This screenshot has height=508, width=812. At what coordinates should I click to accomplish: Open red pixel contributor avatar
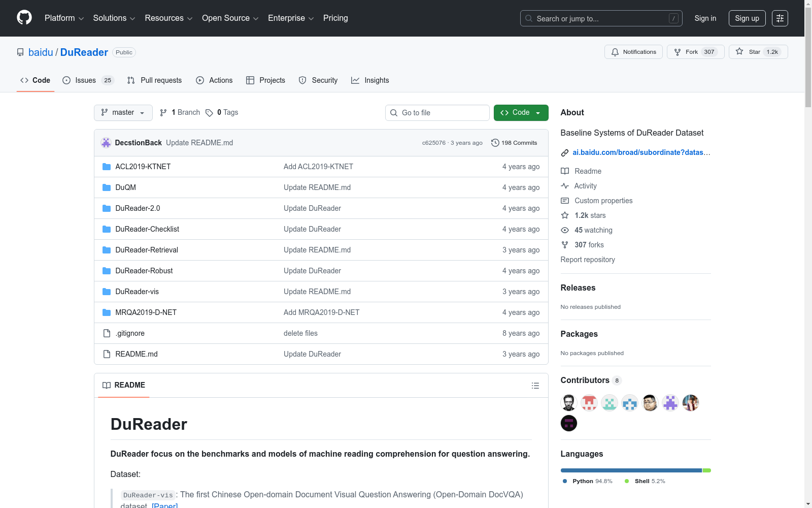[589, 403]
